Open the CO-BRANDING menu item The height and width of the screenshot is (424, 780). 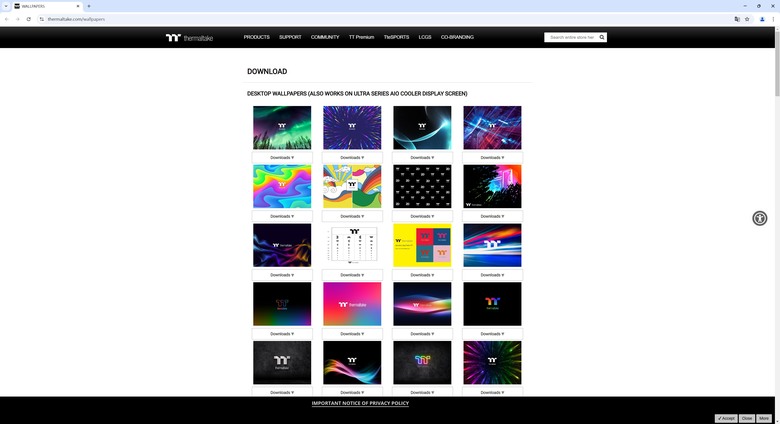[x=457, y=37]
